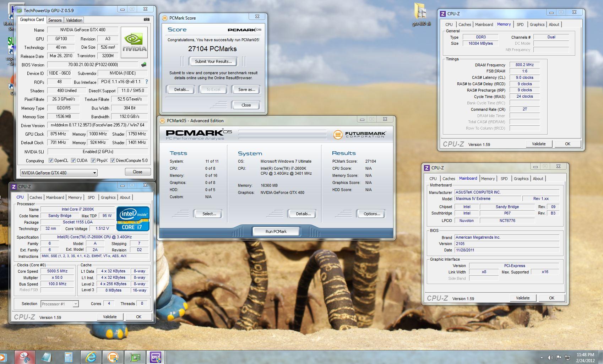The width and height of the screenshot is (603, 364).
Task: Click the Run PCMark button
Action: point(276,232)
